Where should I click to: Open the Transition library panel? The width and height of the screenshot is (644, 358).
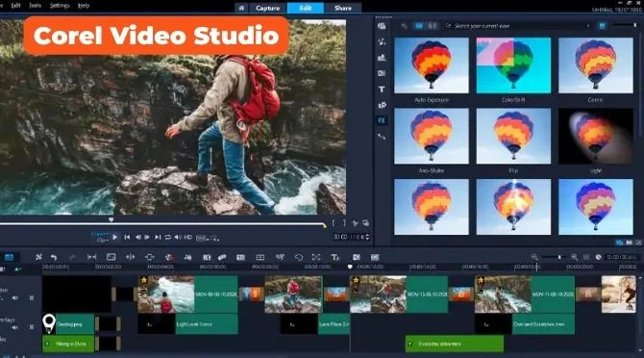tap(382, 73)
